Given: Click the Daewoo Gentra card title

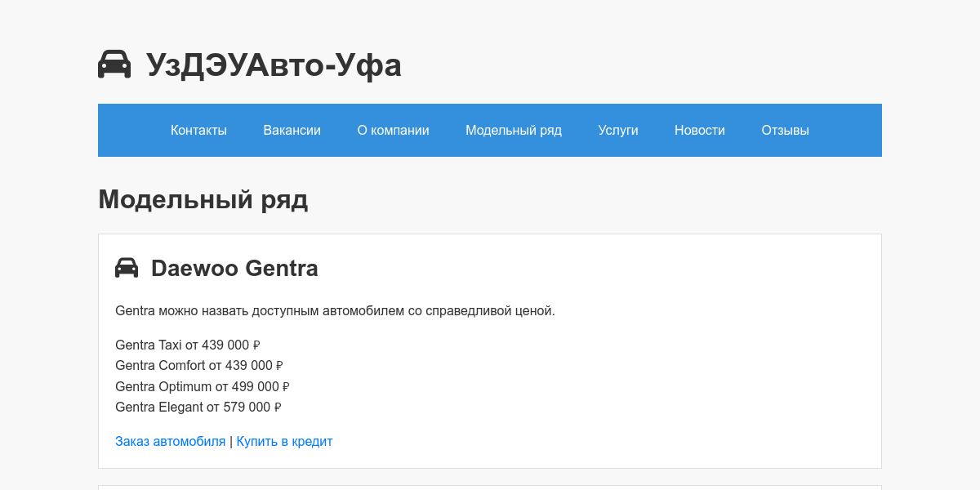Looking at the screenshot, I should point(234,268).
